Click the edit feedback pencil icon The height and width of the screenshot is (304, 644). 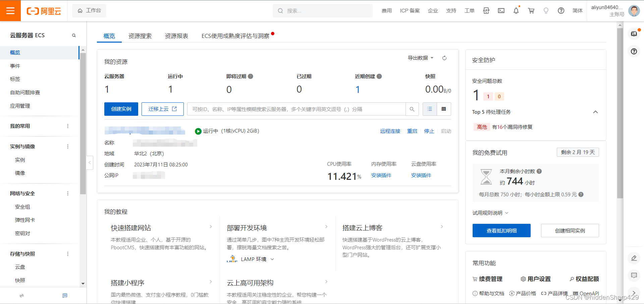point(634,258)
